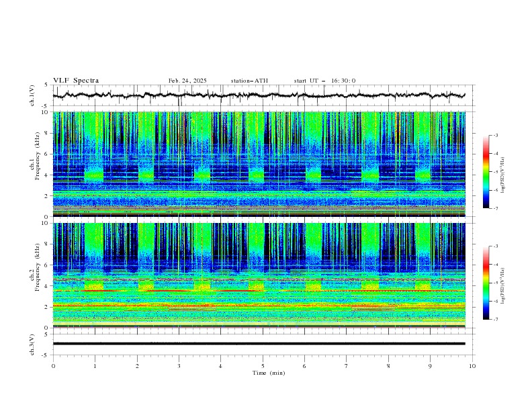Click the 'ch.3(V)' waveform axis label
Image resolution: width=532 pixels, height=411 pixels.
(x=32, y=345)
